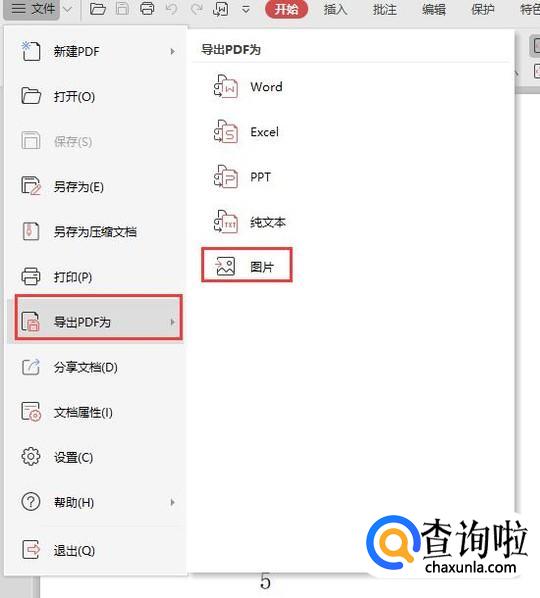Open 设置(C) settings entry

pyautogui.click(x=95, y=457)
